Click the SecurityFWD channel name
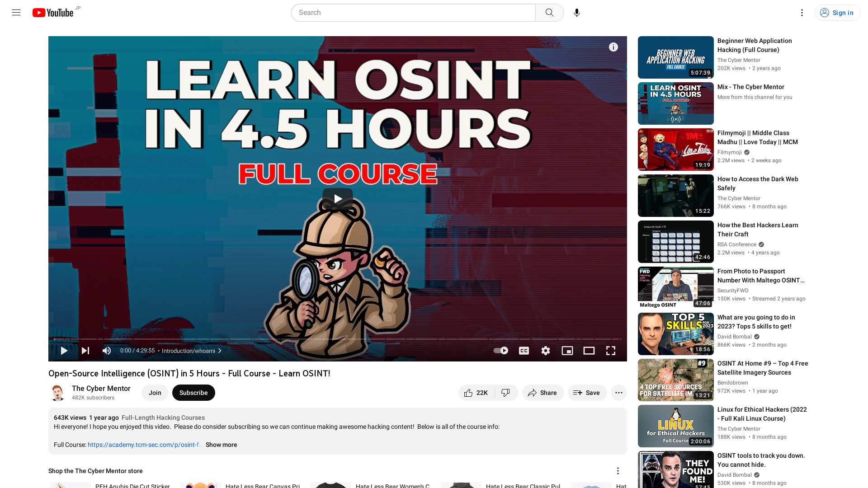This screenshot has width=868, height=488. [732, 291]
